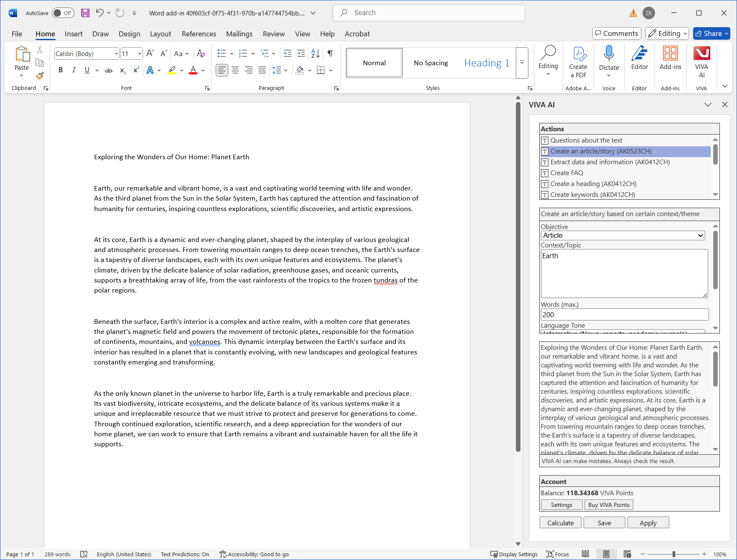Show paragraph marks with pilcrow icon
This screenshot has height=560, width=737.
(330, 53)
